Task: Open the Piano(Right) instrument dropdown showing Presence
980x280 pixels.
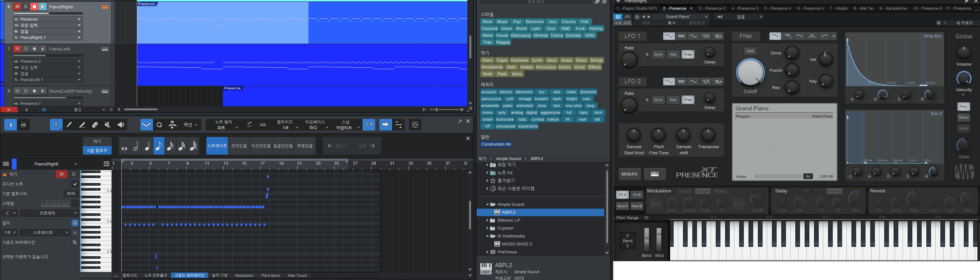Action: point(48,19)
